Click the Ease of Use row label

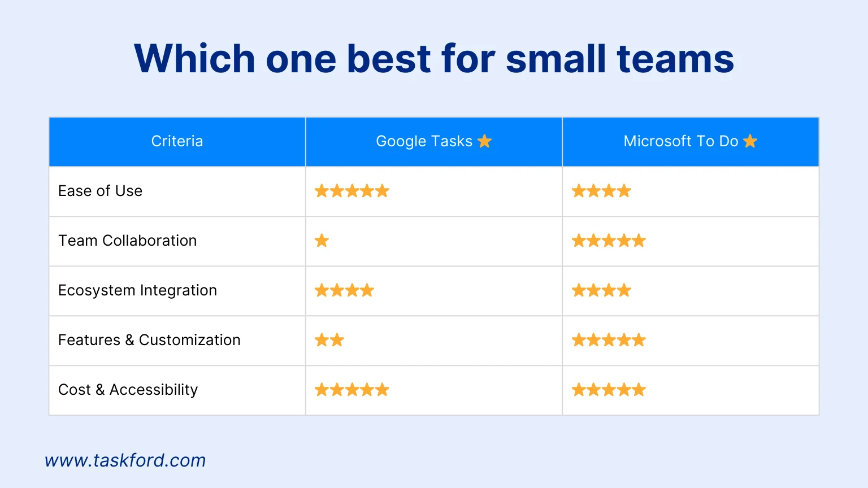100,191
